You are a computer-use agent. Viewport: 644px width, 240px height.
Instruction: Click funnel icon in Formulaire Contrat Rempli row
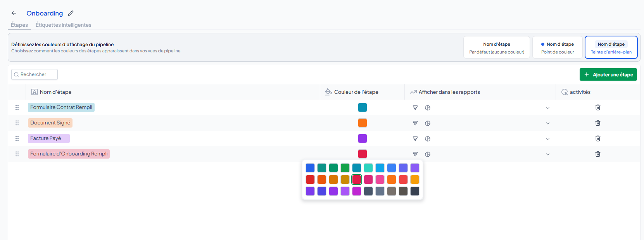(415, 108)
